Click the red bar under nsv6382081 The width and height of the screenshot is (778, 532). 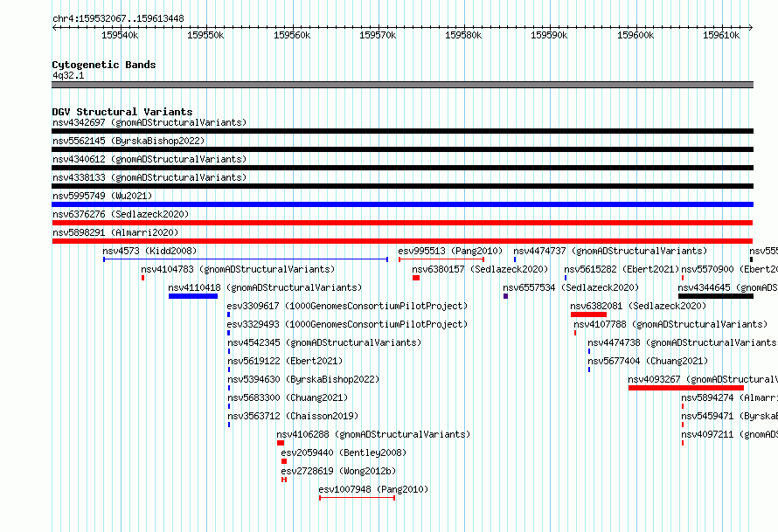(x=588, y=314)
